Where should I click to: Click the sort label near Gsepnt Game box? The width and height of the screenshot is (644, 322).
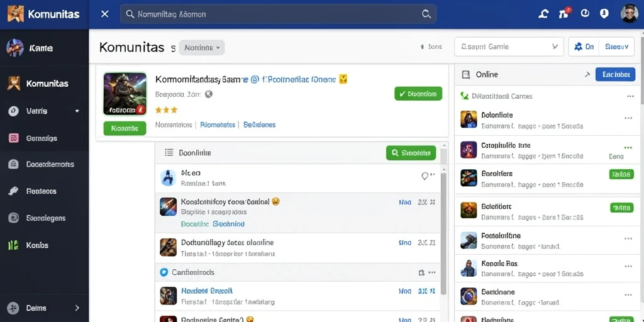coord(431,47)
